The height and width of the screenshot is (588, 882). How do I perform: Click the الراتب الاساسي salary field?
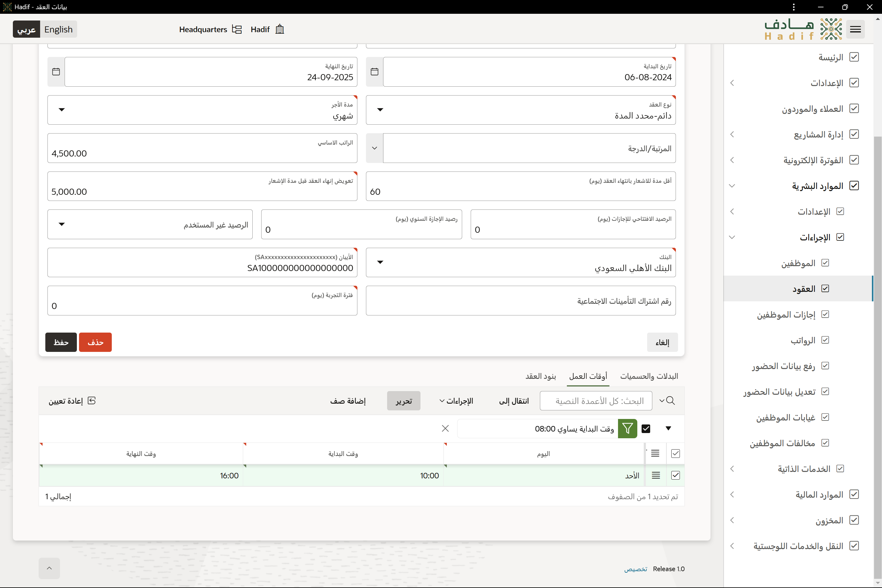tap(202, 148)
